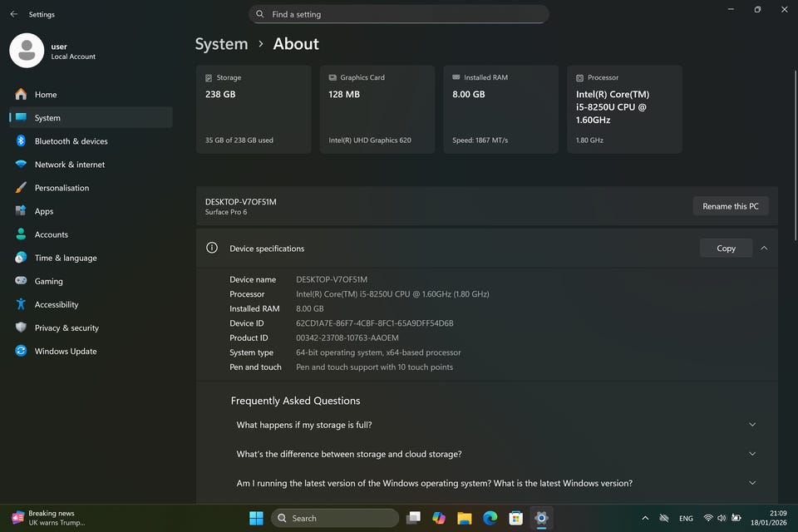Open the clock and date 21:09
The width and height of the screenshot is (798, 532).
(768, 518)
